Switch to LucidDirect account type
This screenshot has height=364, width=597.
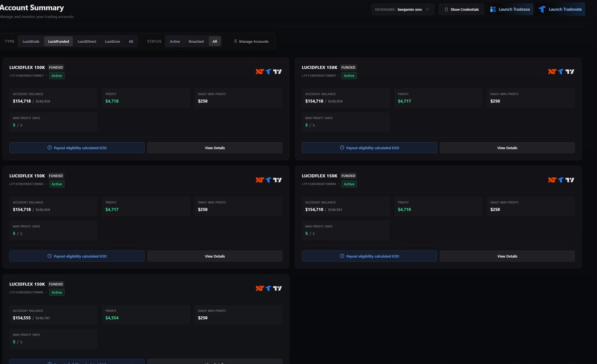[87, 41]
